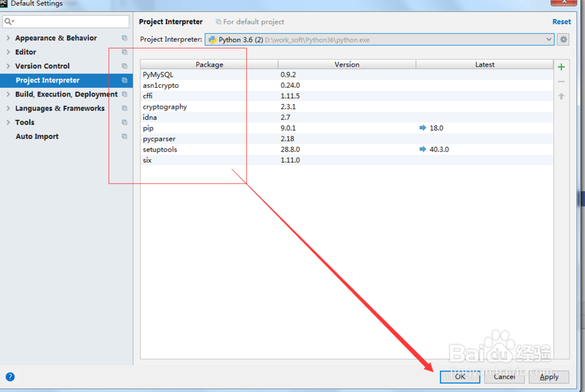Select the PyMySQL package row

click(x=347, y=74)
